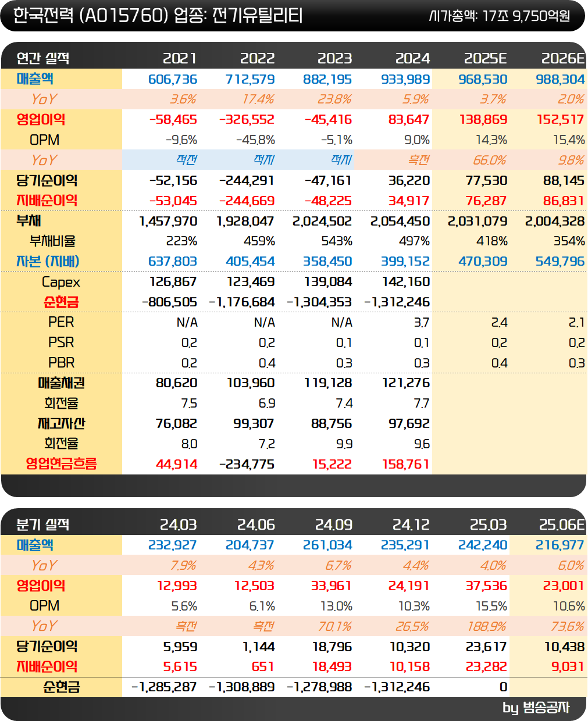
Task: Select controlling net income '-244,669'
Action: click(247, 201)
